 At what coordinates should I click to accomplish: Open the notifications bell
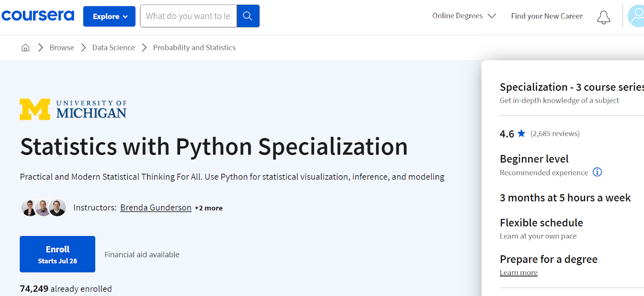click(603, 17)
